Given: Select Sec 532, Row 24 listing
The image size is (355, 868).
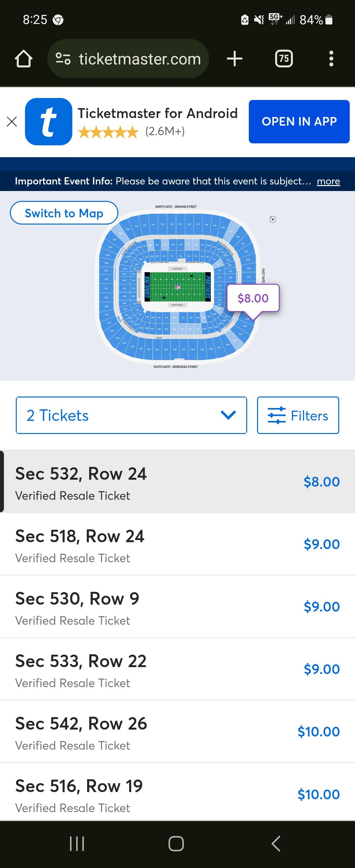Looking at the screenshot, I should click(177, 482).
